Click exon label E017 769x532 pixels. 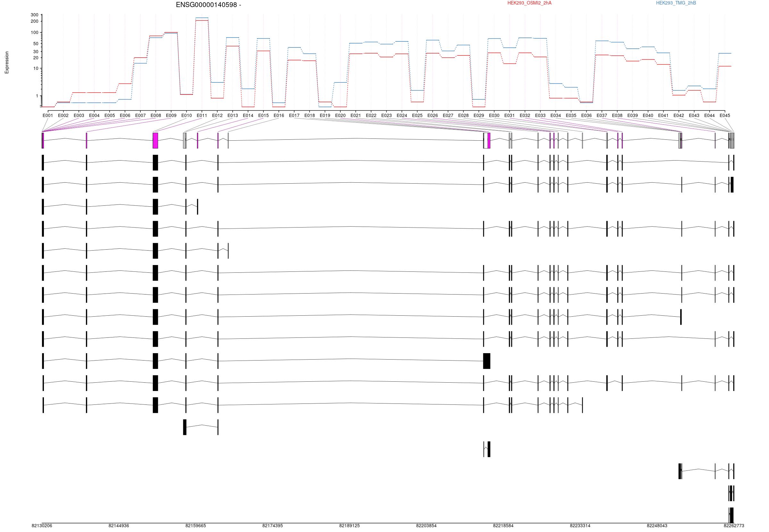294,116
